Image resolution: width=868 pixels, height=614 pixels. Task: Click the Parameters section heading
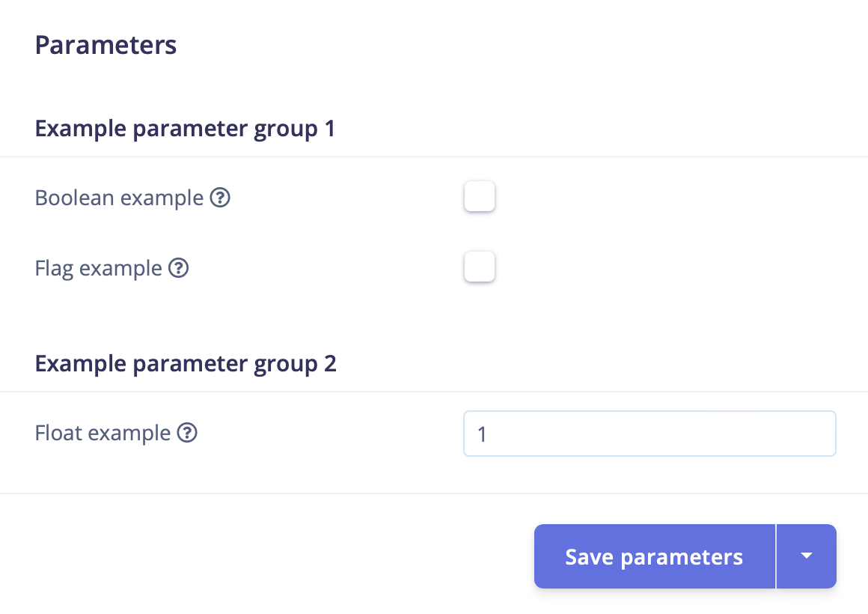pyautogui.click(x=106, y=45)
